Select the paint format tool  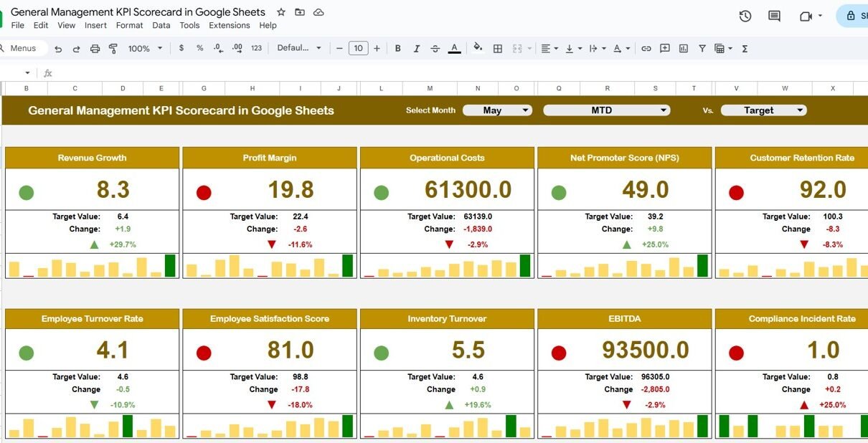pos(113,49)
